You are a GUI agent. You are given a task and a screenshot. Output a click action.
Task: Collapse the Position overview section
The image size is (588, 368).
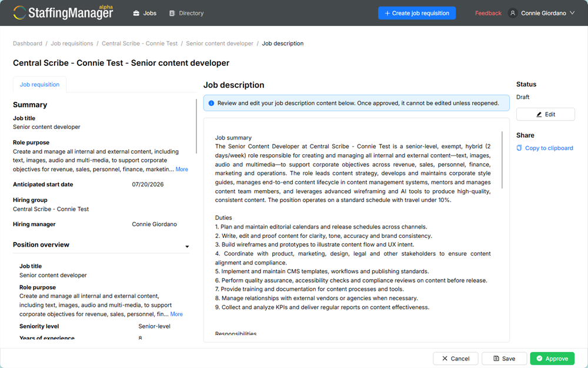click(x=187, y=246)
